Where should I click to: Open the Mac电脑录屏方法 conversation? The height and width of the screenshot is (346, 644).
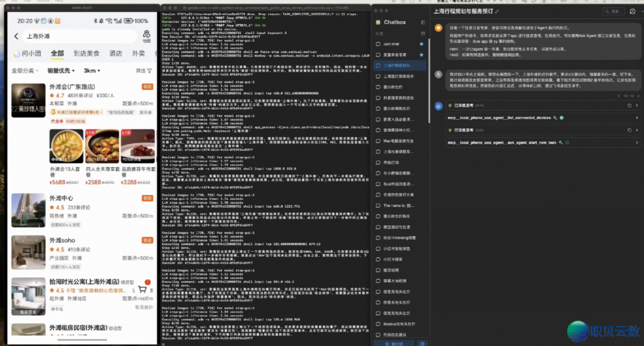tap(400, 141)
